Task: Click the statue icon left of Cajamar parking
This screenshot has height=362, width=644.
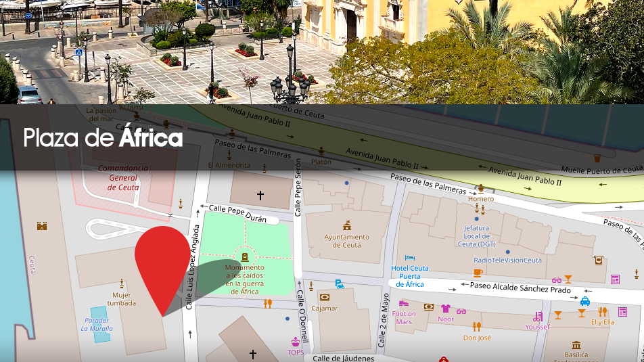Action: [311, 286]
